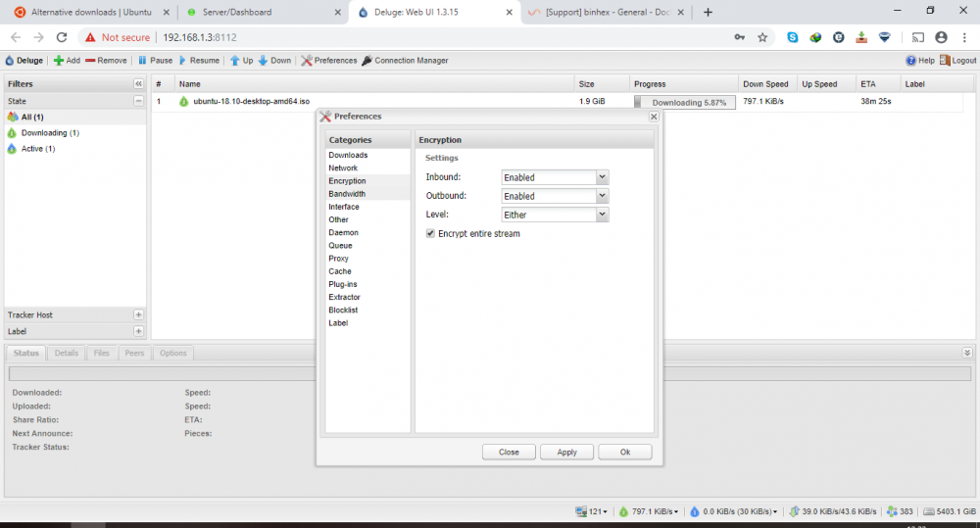Pause the selected torrent
This screenshot has height=528, width=980.
pos(155,61)
